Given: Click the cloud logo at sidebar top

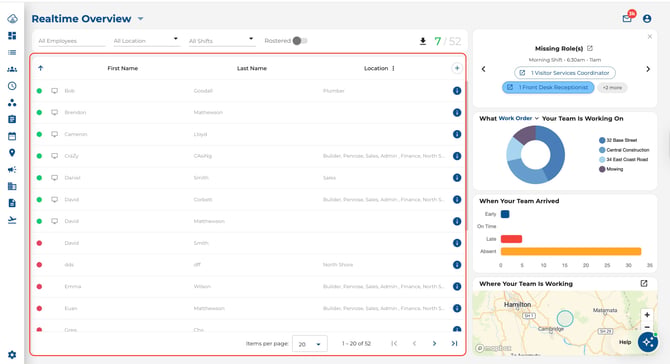Looking at the screenshot, I should 12,18.
